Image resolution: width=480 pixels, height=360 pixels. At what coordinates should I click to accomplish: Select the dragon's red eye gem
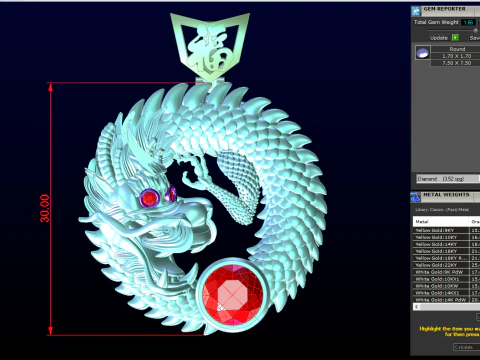(149, 199)
